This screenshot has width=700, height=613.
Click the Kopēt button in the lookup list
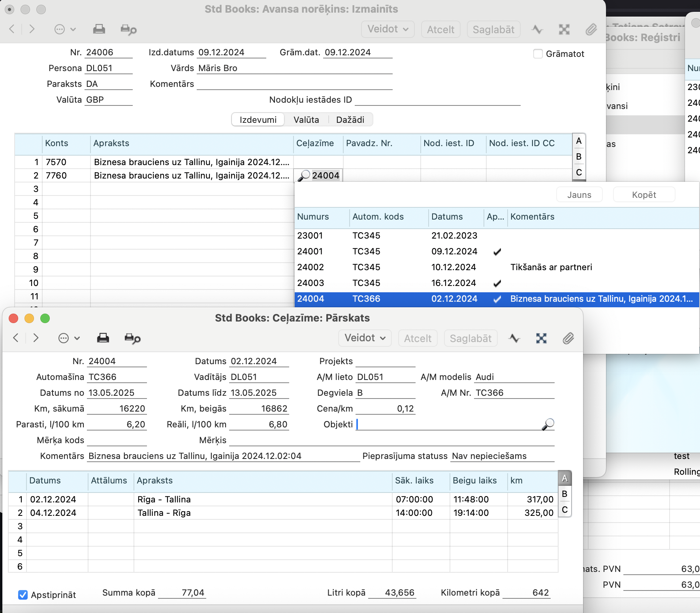[644, 195]
